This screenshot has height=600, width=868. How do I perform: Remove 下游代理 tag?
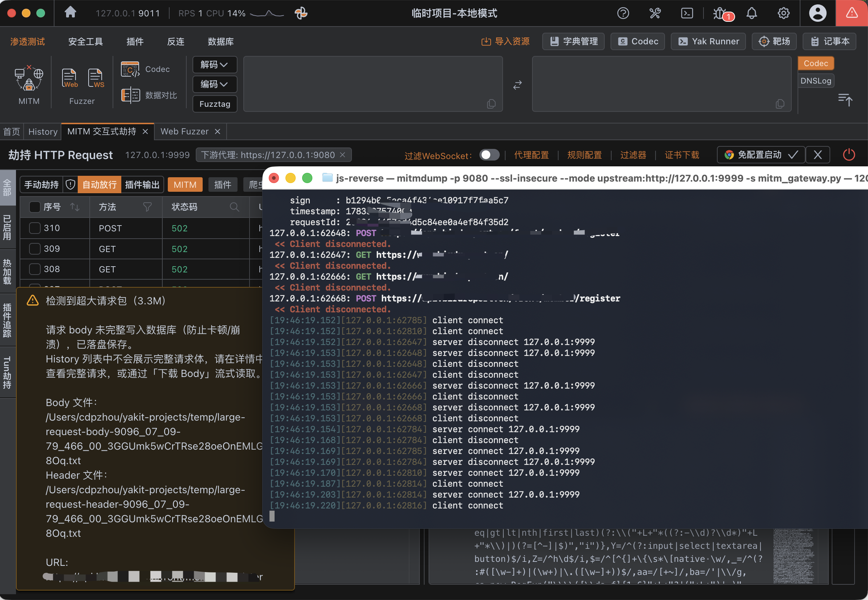[342, 155]
